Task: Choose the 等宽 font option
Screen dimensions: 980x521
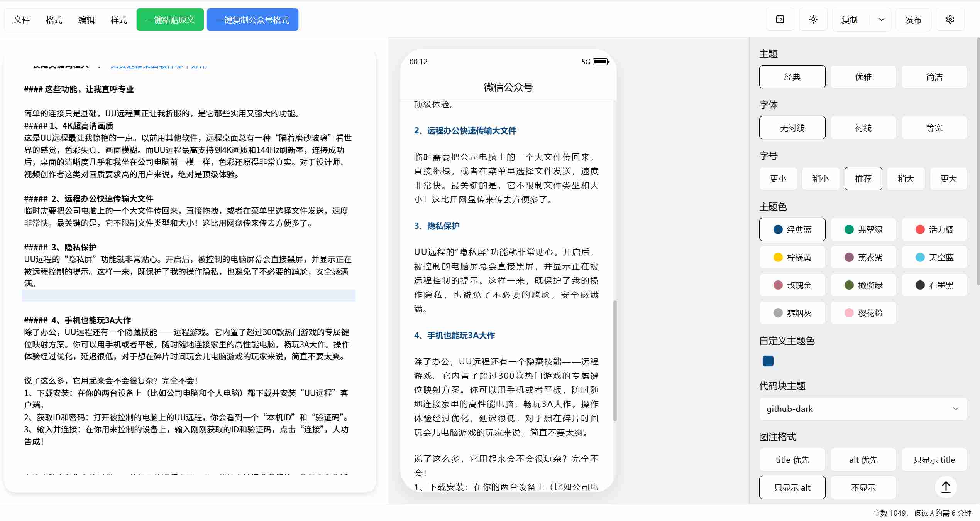Action: coord(934,128)
